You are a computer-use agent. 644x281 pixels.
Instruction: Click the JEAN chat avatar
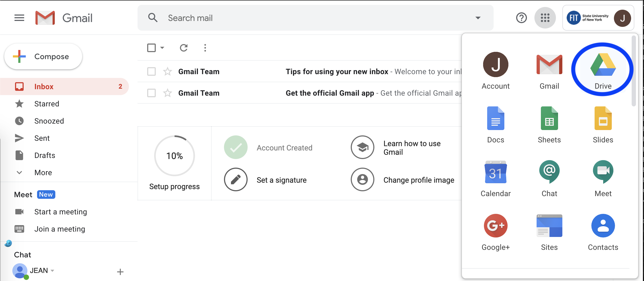pos(20,271)
